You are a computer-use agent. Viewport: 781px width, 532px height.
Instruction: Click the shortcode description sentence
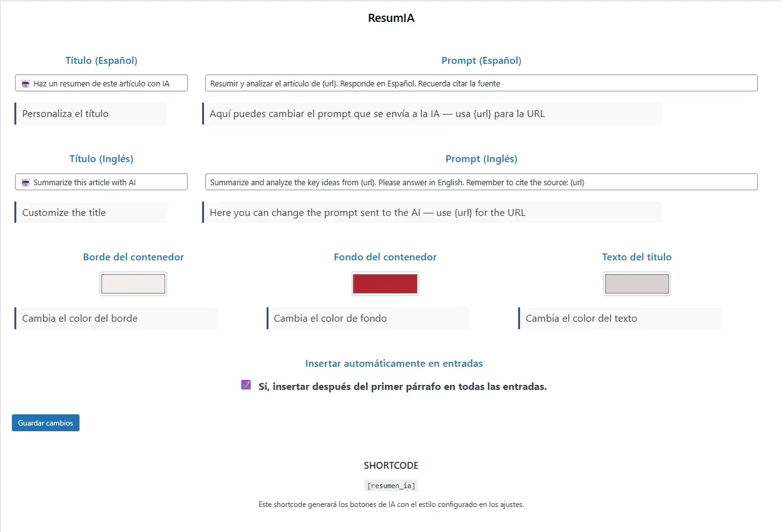(391, 504)
